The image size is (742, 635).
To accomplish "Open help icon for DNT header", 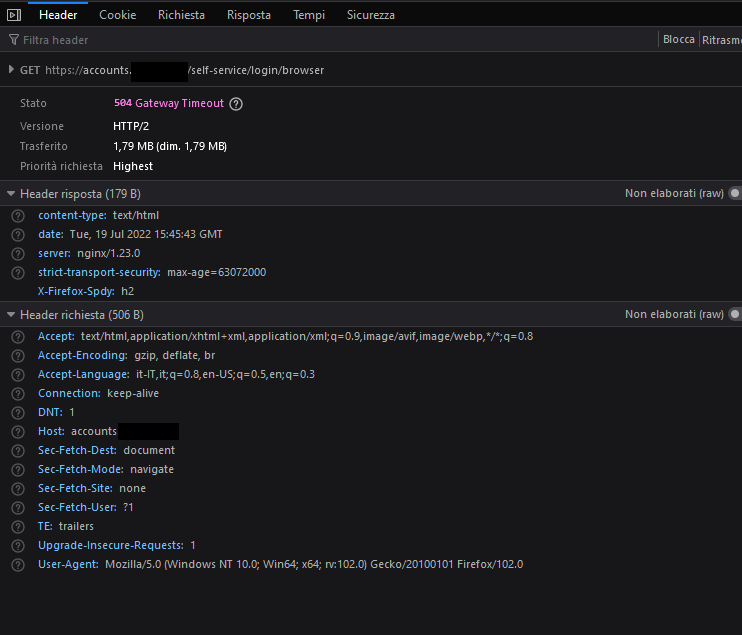I will point(18,413).
